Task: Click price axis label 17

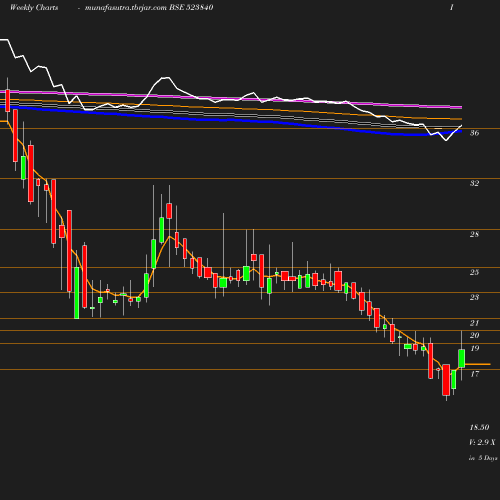Action: [474, 374]
